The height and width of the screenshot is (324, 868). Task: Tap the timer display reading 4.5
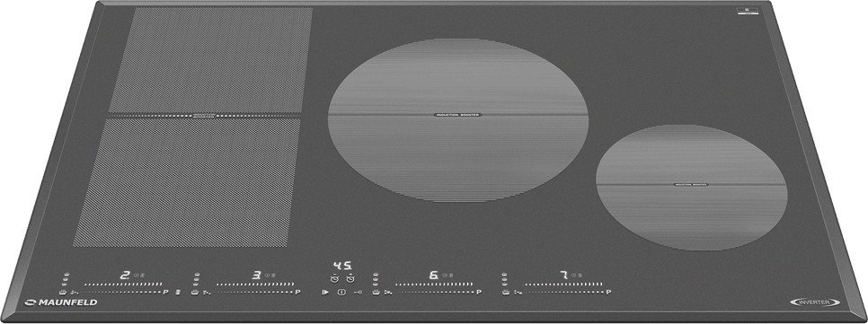[x=342, y=266]
